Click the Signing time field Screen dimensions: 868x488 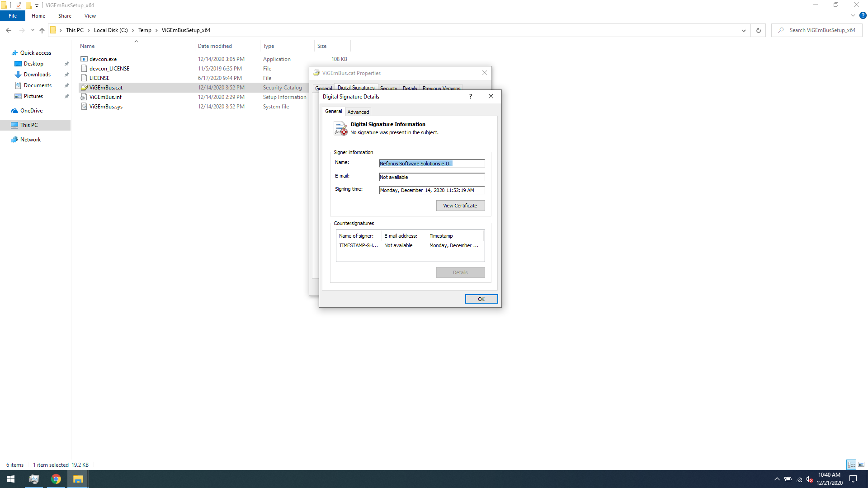click(432, 190)
